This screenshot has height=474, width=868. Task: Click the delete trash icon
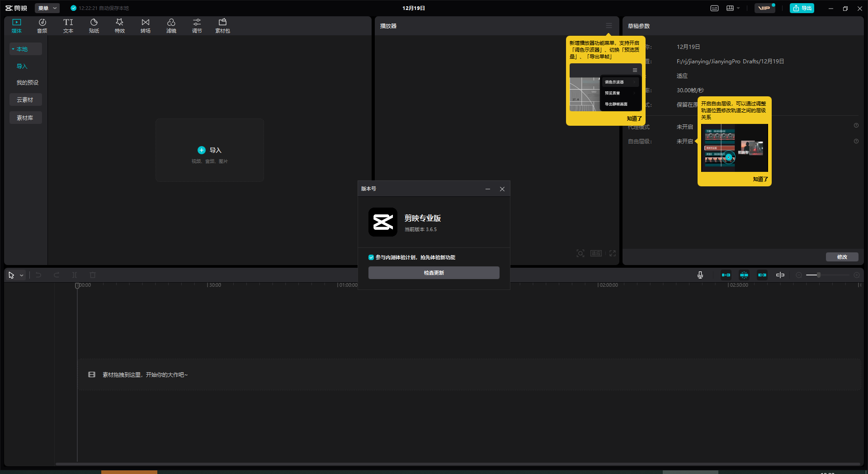(x=93, y=275)
